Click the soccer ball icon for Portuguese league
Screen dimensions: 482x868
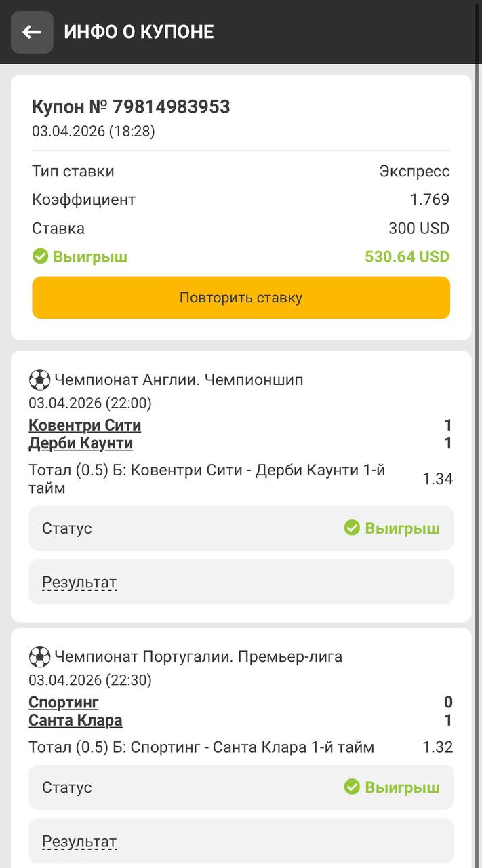click(40, 656)
